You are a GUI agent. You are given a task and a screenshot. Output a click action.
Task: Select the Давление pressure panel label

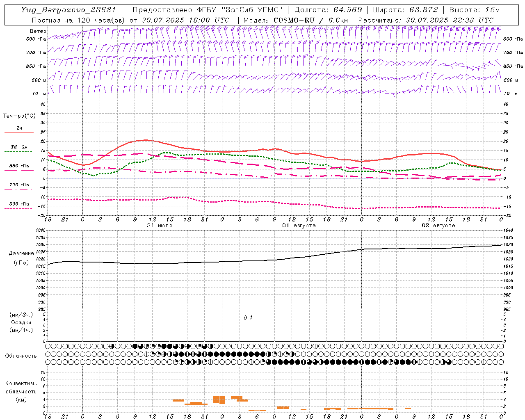21,253
